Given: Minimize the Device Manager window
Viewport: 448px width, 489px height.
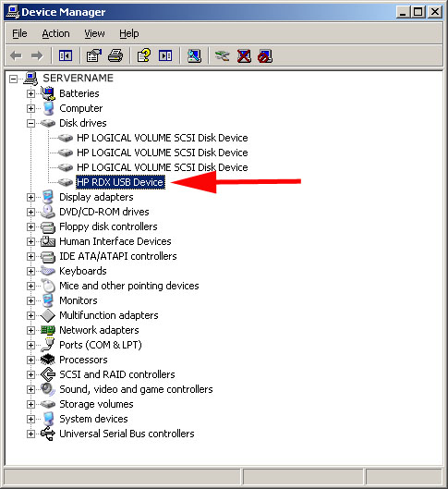Looking at the screenshot, I should coord(403,12).
